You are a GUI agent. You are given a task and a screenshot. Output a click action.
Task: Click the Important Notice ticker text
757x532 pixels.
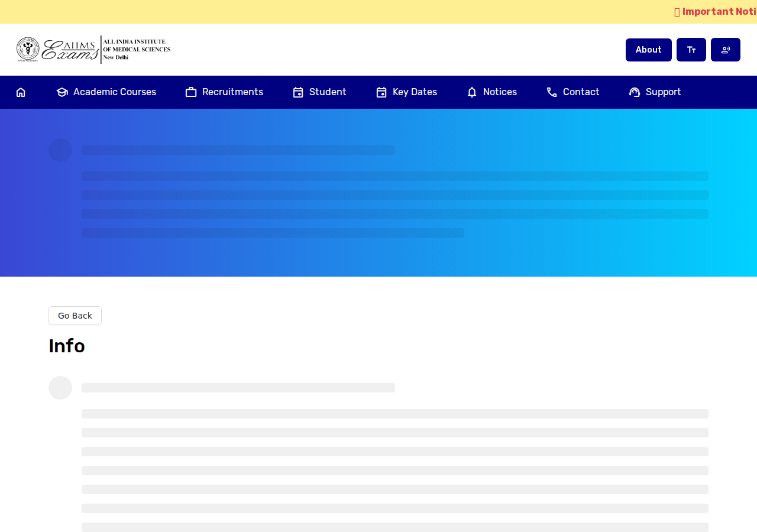(716, 12)
